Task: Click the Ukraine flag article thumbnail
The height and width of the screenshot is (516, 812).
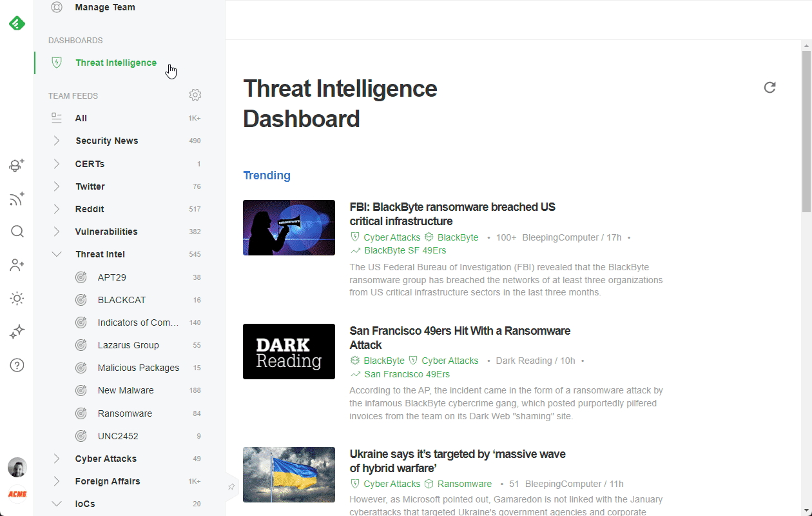Action: point(289,475)
